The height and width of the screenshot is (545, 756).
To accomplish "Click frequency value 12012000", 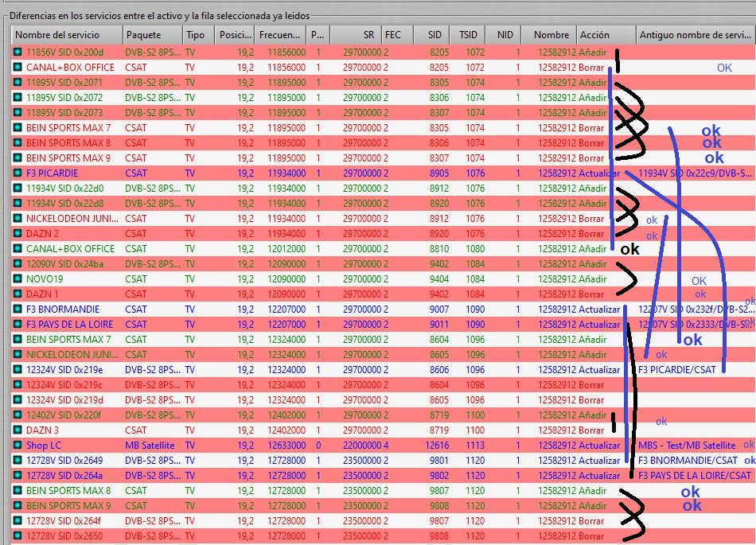I will click(x=286, y=249).
